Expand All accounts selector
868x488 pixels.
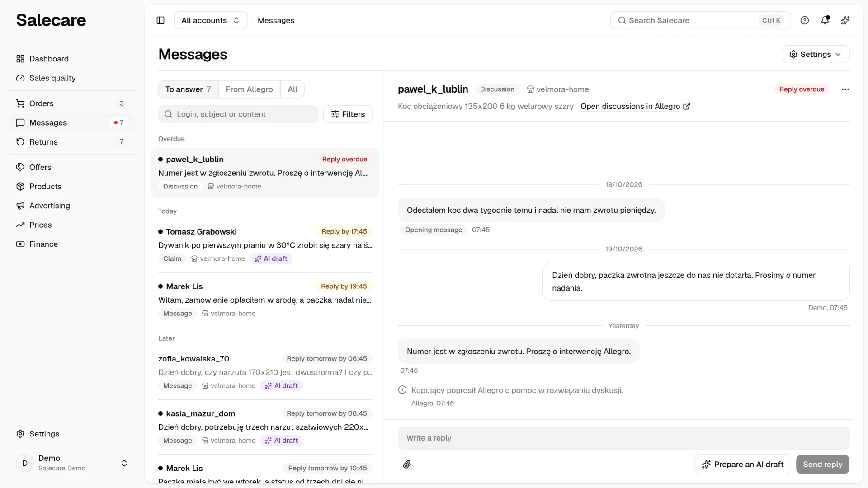click(x=211, y=20)
